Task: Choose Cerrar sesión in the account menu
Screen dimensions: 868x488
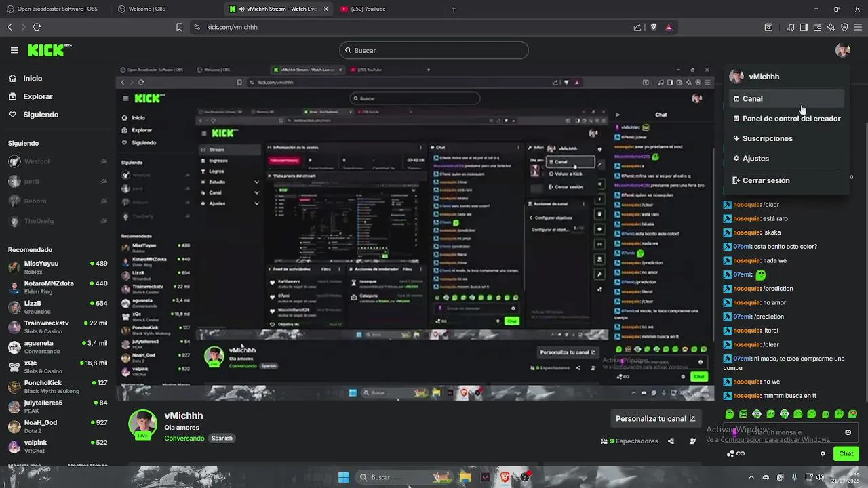Action: (787, 181)
